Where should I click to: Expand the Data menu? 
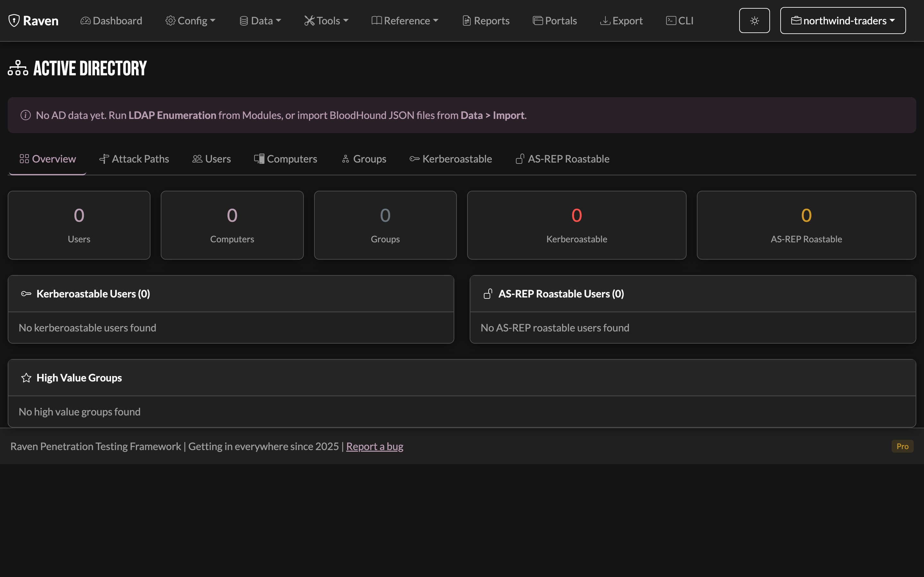click(x=260, y=21)
